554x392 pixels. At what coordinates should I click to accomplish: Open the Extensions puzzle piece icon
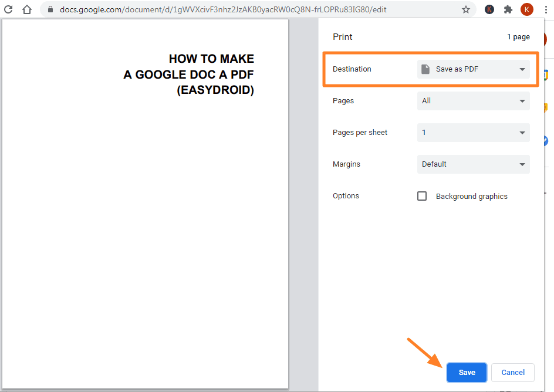point(508,9)
